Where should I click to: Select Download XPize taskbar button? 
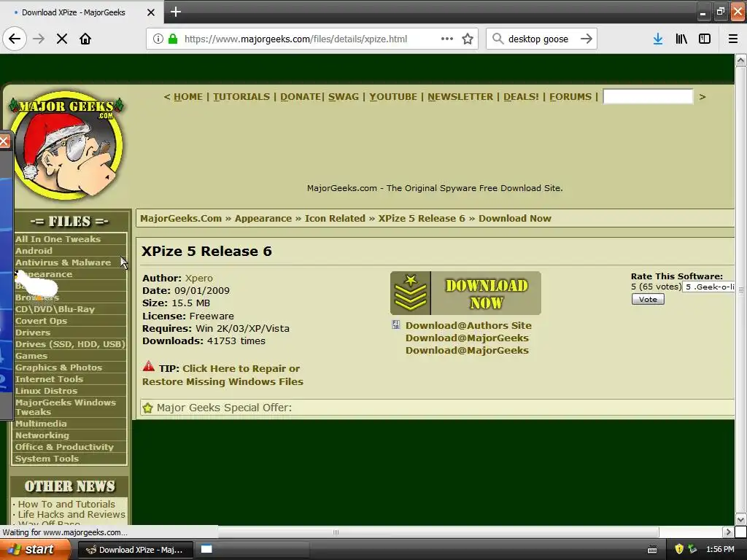point(135,549)
